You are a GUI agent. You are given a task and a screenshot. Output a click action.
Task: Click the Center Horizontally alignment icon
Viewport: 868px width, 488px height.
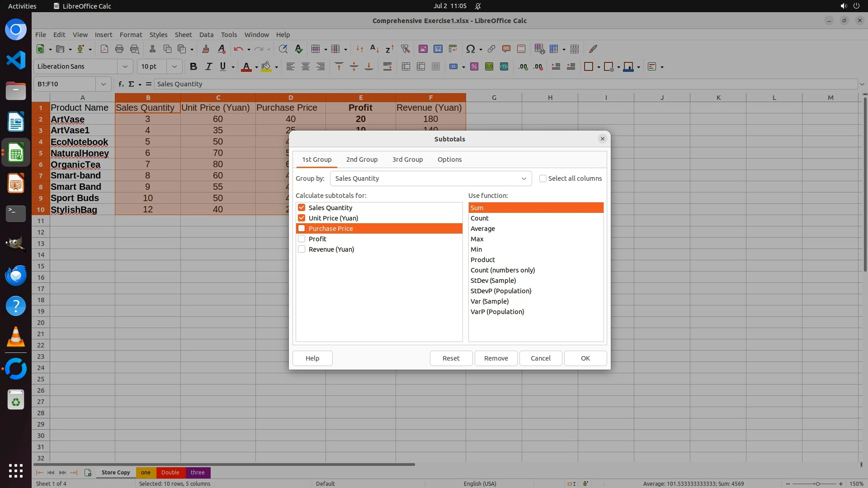click(x=306, y=67)
